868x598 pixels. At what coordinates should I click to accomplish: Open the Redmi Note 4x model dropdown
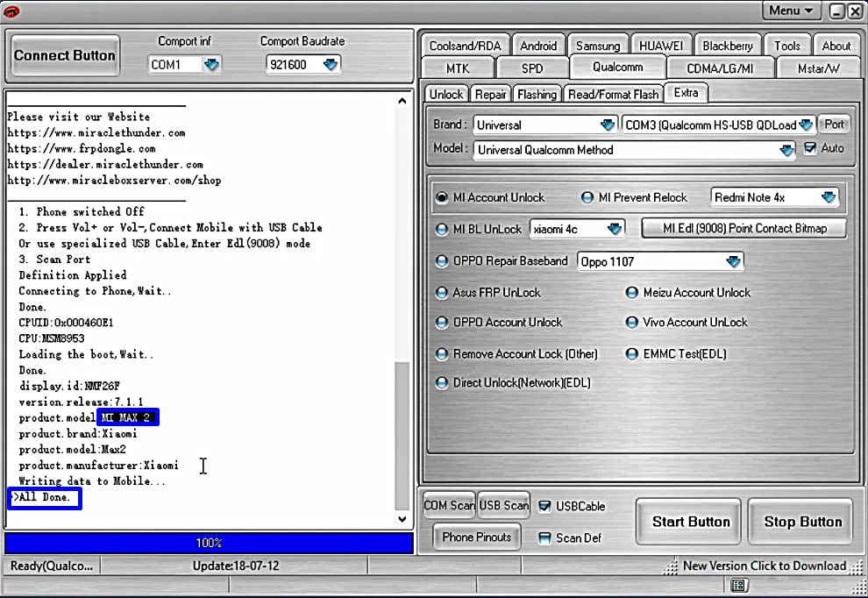[x=828, y=198]
